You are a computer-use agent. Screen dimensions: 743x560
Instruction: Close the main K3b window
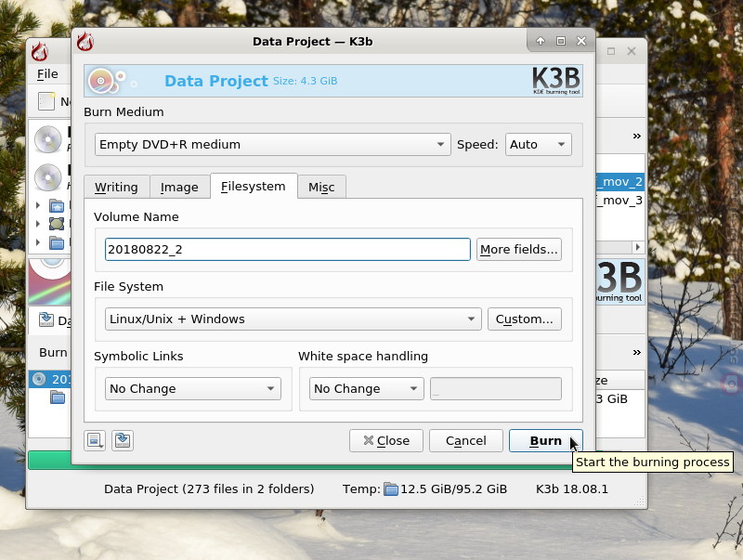pos(632,51)
